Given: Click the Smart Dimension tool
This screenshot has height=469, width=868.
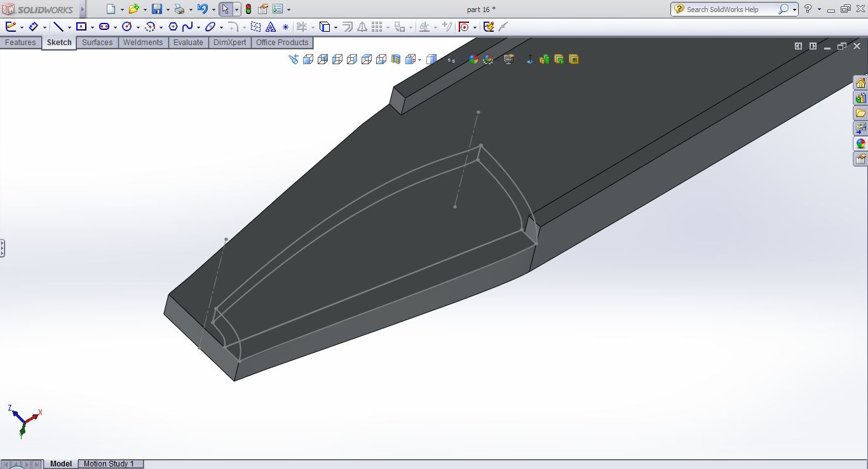Looking at the screenshot, I should pos(32,27).
